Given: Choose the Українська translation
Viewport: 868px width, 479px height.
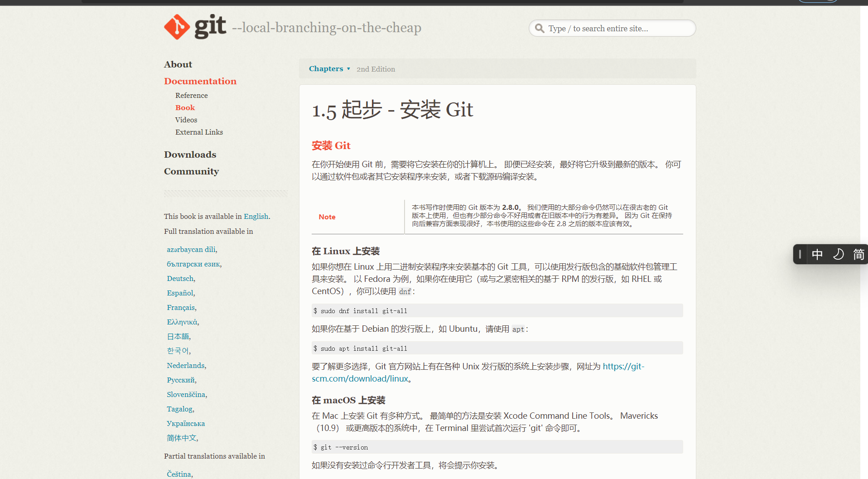Looking at the screenshot, I should 186,423.
